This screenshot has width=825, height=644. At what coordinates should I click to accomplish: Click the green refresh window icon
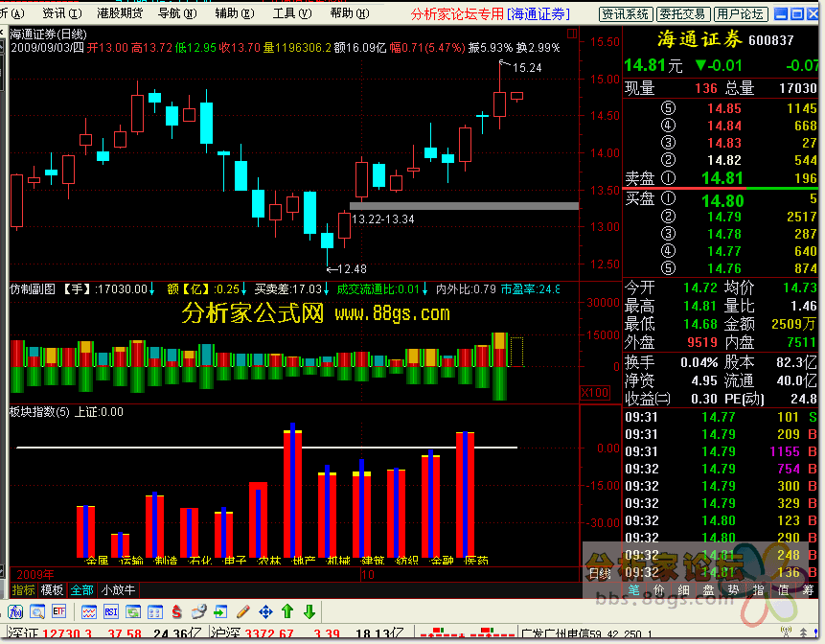pos(133,612)
